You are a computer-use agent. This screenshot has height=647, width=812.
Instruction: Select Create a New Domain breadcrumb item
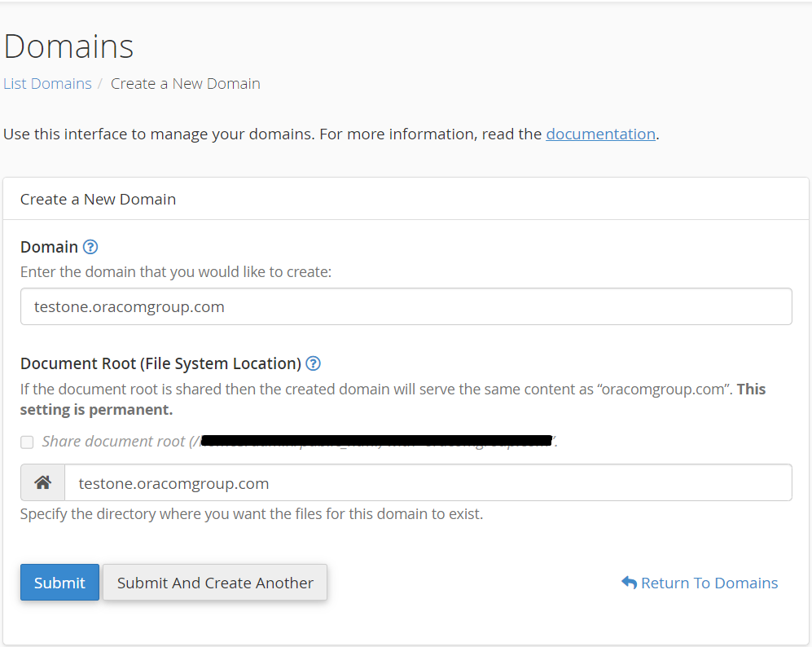pos(185,83)
